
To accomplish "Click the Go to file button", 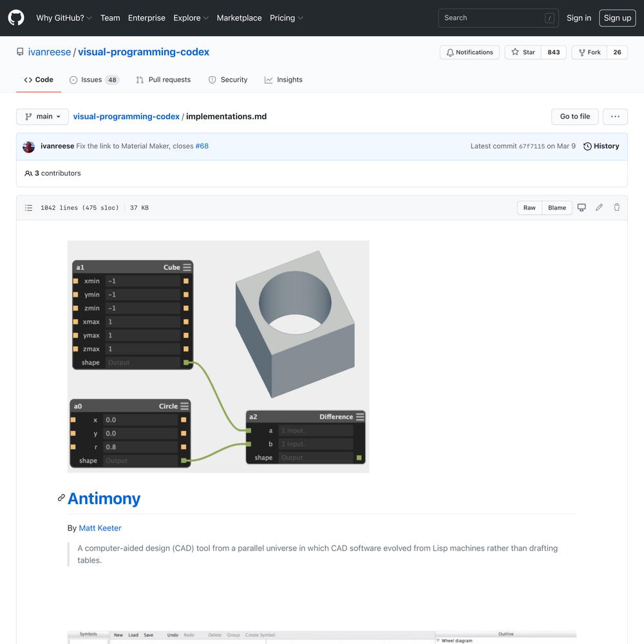I will point(574,117).
